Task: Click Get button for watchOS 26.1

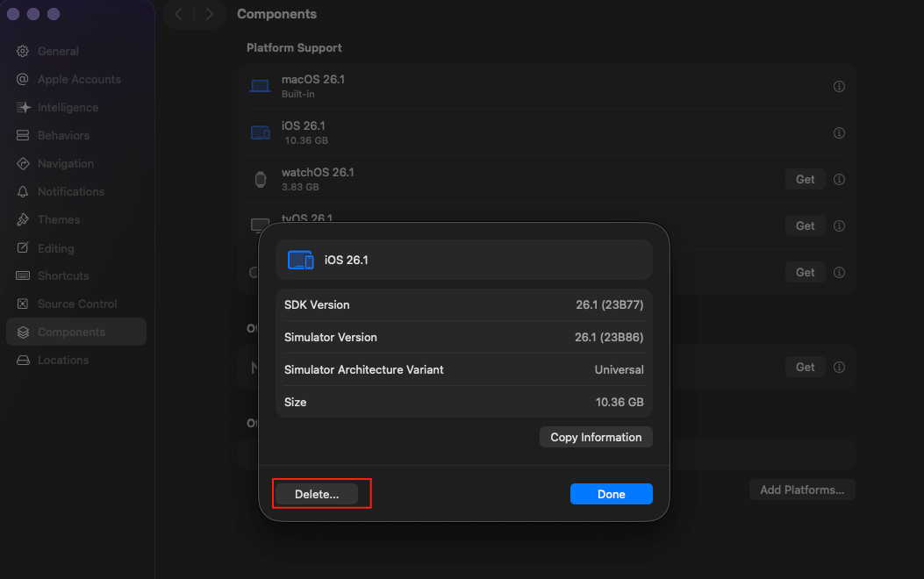Action: point(805,179)
